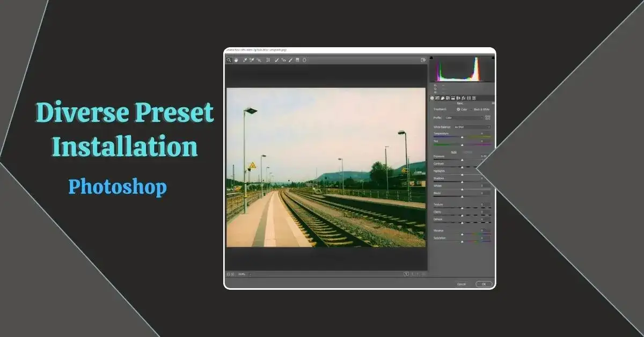Activate the Red Eye Removal tool
644x337 pixels.
pos(284,60)
